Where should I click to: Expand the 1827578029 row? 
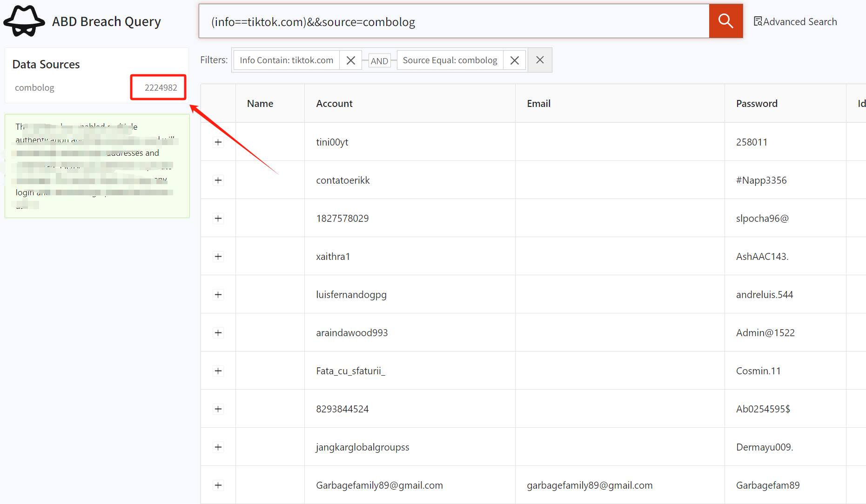(218, 219)
